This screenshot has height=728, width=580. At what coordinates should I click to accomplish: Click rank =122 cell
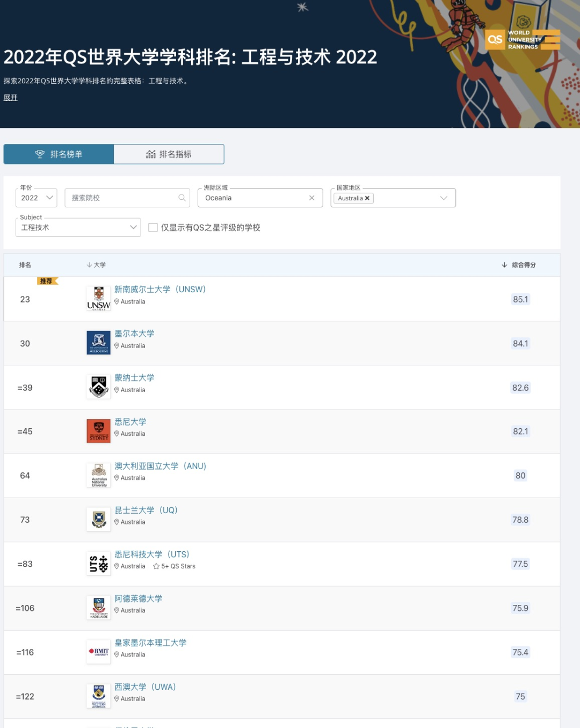pyautogui.click(x=25, y=696)
